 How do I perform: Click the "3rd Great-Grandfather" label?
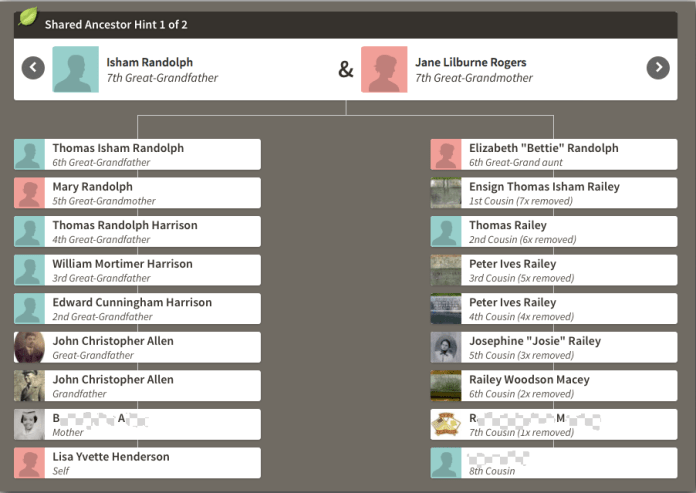pyautogui.click(x=101, y=278)
